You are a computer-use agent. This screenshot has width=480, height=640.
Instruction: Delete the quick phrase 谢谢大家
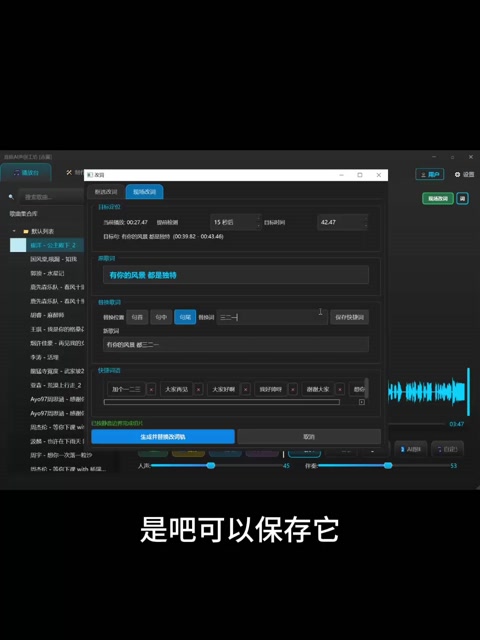(340, 389)
